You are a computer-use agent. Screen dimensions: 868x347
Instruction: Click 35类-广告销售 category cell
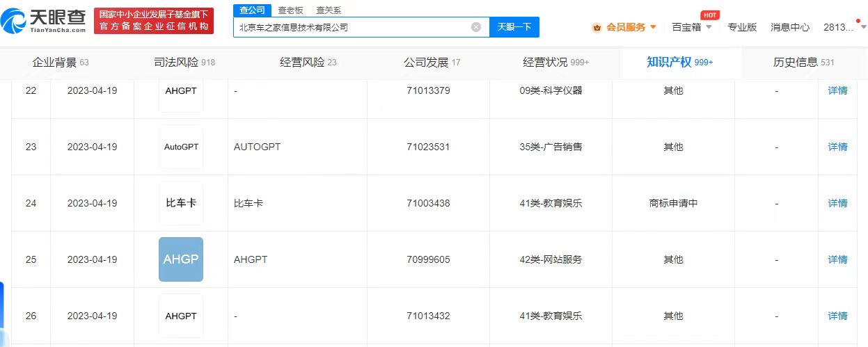click(551, 147)
